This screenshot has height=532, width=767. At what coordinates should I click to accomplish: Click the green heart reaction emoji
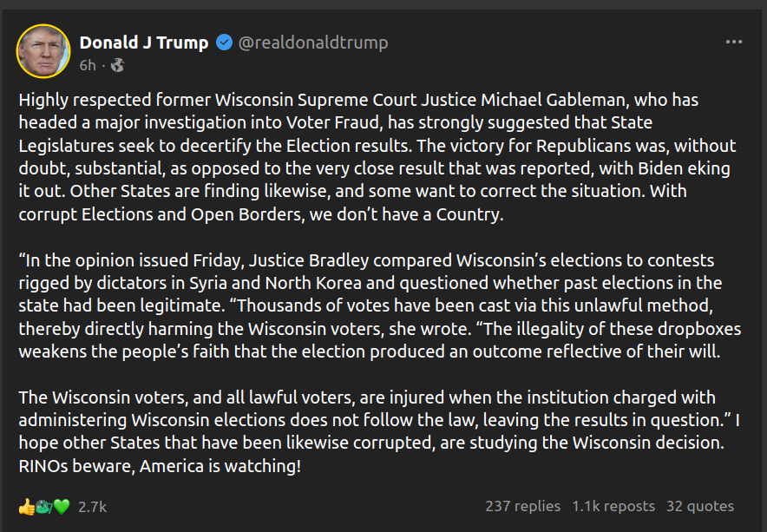61,506
